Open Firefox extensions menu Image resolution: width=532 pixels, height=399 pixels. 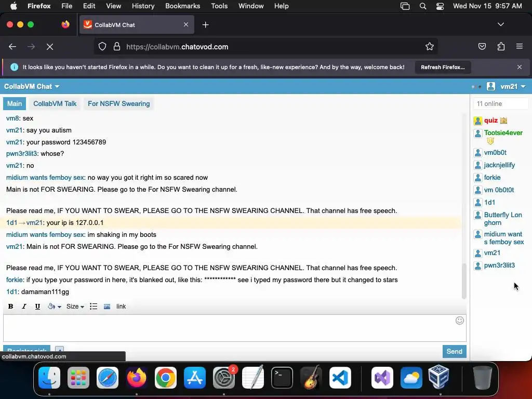click(501, 46)
